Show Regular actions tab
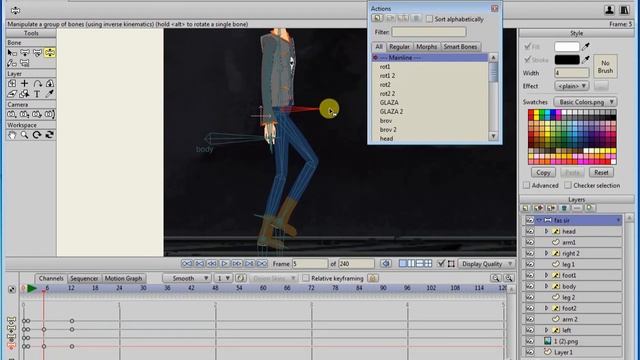 [x=399, y=47]
